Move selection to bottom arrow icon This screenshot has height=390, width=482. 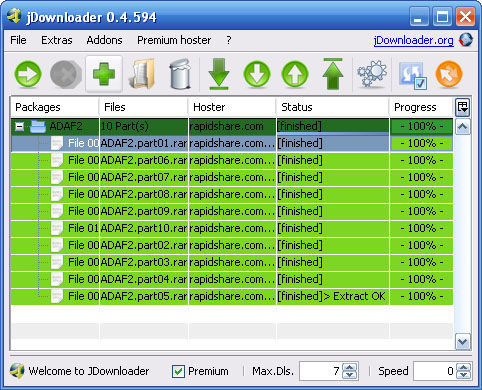click(219, 74)
